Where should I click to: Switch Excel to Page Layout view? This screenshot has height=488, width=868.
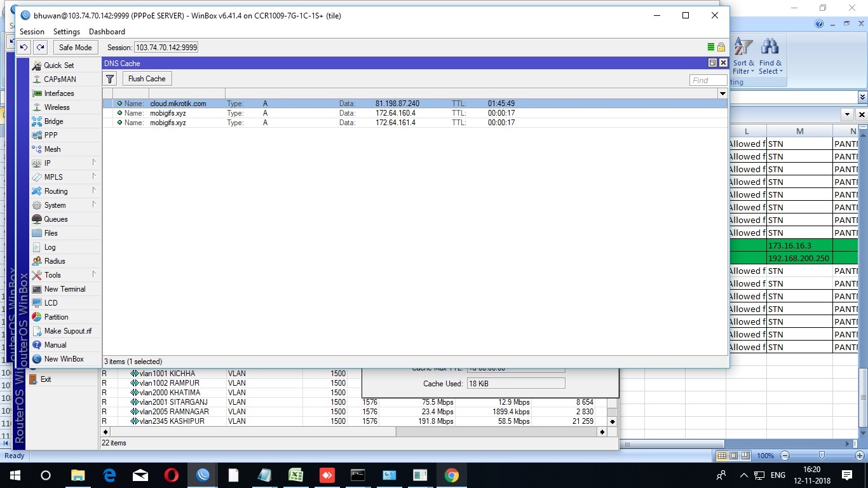point(733,456)
